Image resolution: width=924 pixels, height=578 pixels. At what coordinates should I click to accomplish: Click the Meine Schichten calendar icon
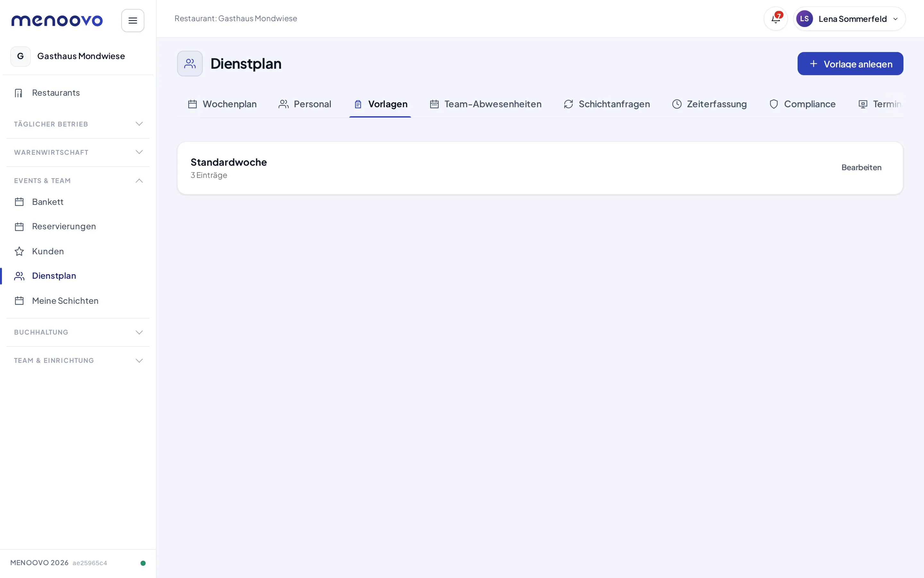click(x=19, y=301)
